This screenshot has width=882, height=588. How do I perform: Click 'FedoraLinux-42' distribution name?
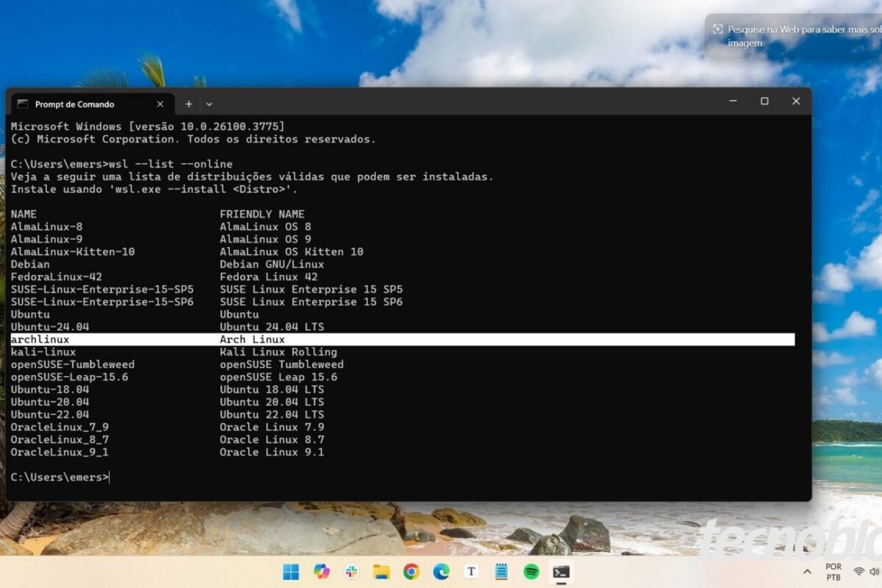56,277
